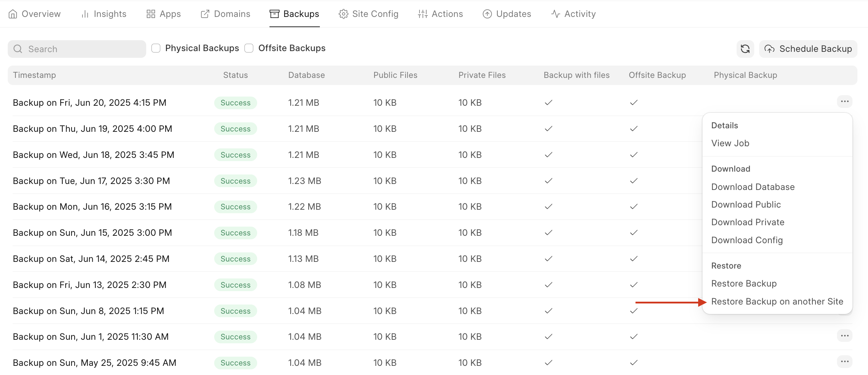Go to the Overview tab home icon
The width and height of the screenshot is (868, 375).
[x=13, y=14]
